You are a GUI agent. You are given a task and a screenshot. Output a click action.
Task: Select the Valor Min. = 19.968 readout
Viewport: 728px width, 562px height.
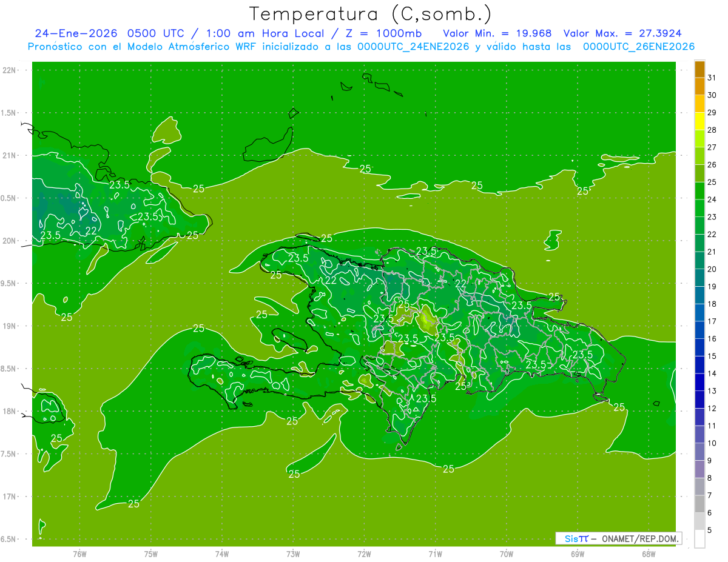(x=497, y=33)
